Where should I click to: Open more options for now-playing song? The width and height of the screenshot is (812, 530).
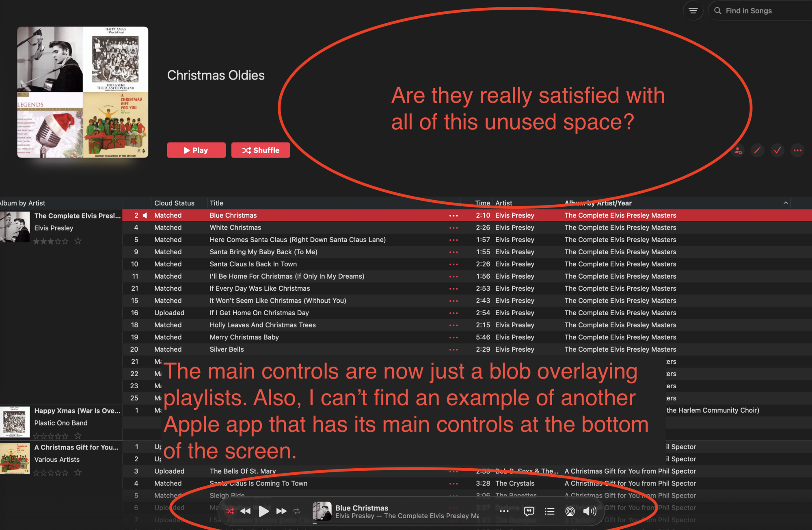[504, 511]
